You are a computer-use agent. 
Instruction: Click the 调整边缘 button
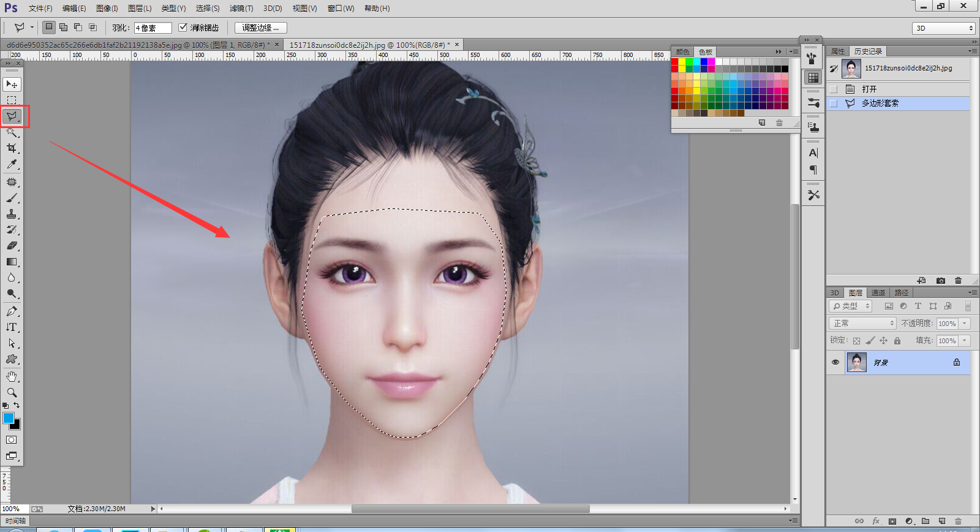pyautogui.click(x=260, y=28)
